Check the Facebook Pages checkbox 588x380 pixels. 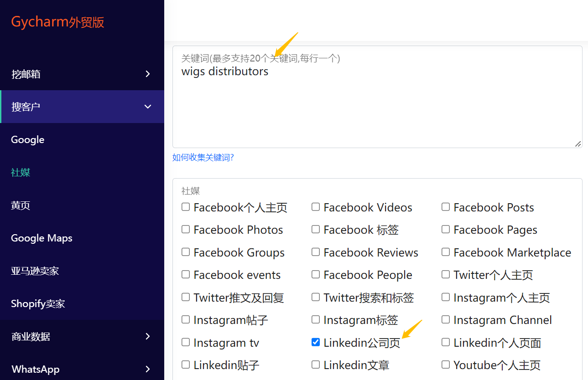pyautogui.click(x=446, y=229)
